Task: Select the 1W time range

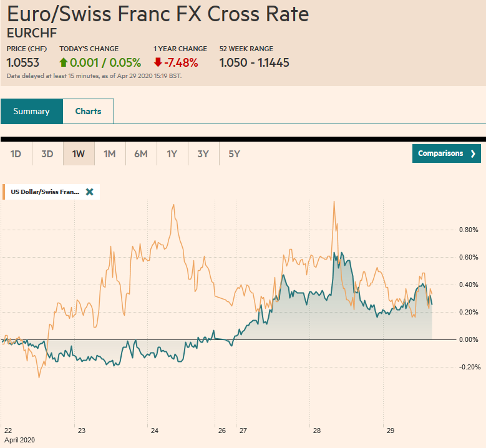Action: [79, 153]
